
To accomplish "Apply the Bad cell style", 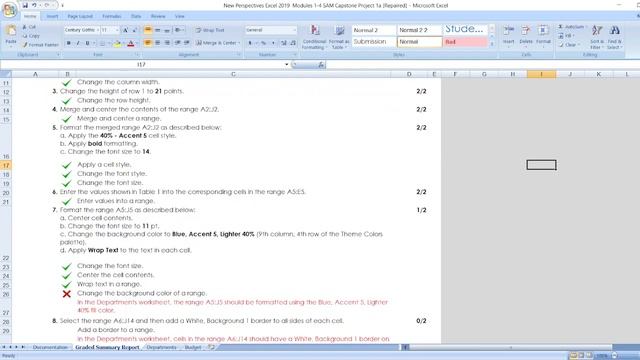I will click(x=465, y=42).
